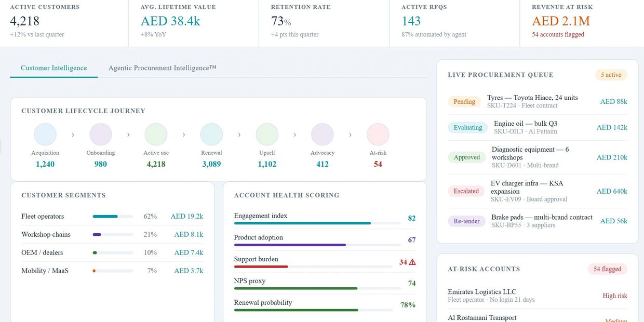Click the Support burden progress bar

pos(313,266)
